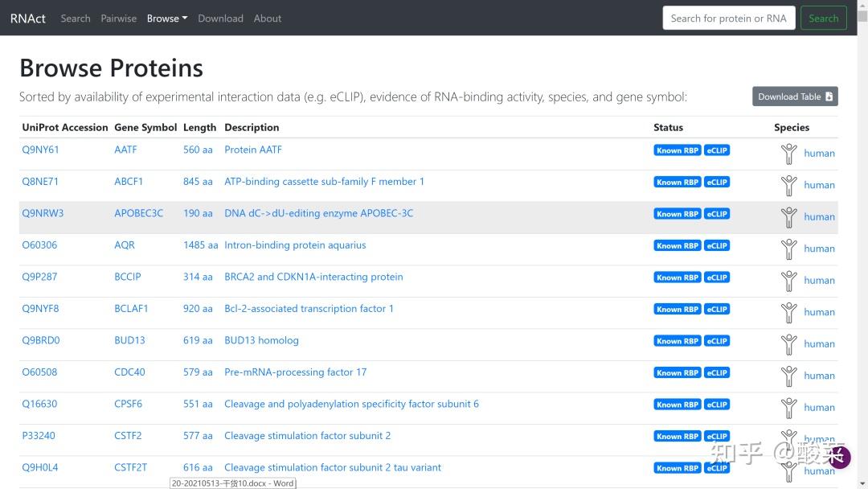Click the human species icon for AATF row
Screen dimensions: 868x489
(788, 154)
